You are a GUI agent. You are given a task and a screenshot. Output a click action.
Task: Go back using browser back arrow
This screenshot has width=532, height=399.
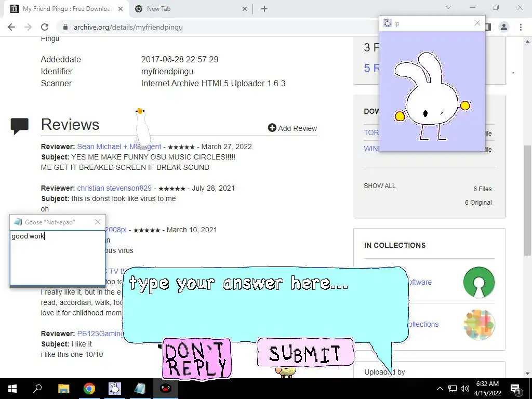[x=11, y=27]
